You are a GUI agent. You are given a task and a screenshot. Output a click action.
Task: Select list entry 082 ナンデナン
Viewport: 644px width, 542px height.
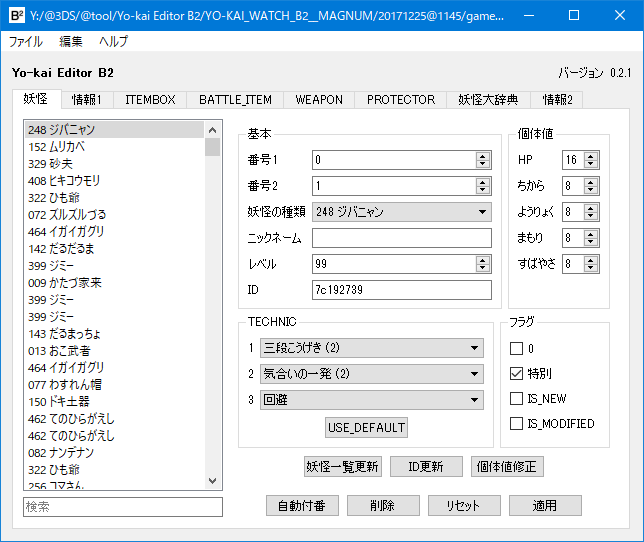(115, 453)
